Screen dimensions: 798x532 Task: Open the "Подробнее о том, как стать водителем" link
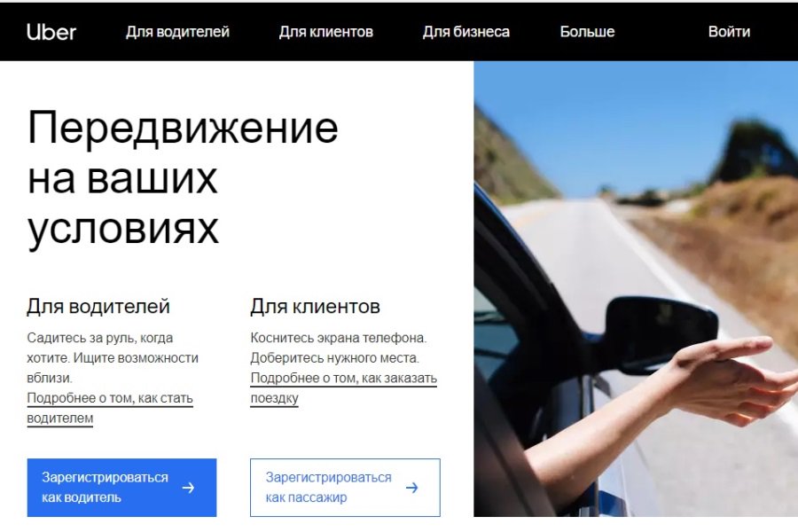110,408
